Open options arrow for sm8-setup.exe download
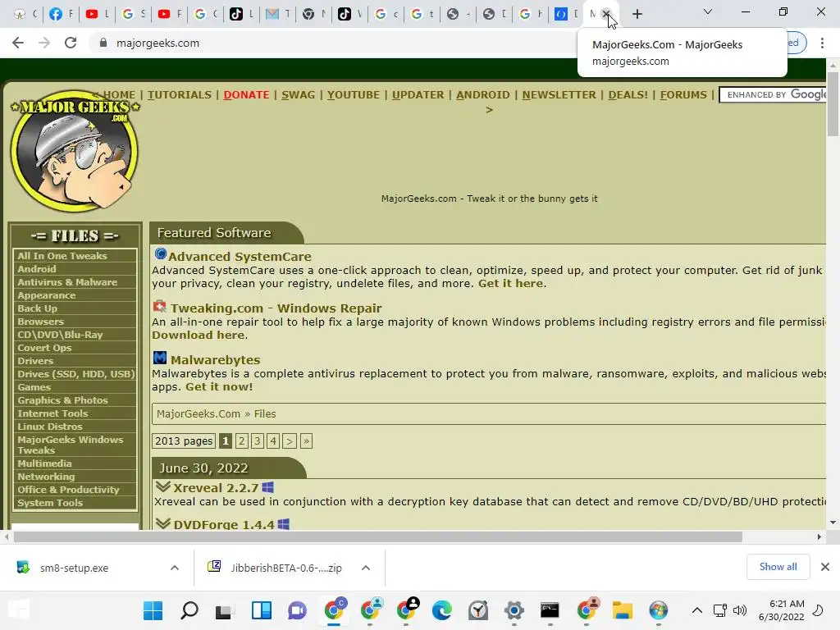Screen dimensions: 840x630 pyautogui.click(x=175, y=568)
